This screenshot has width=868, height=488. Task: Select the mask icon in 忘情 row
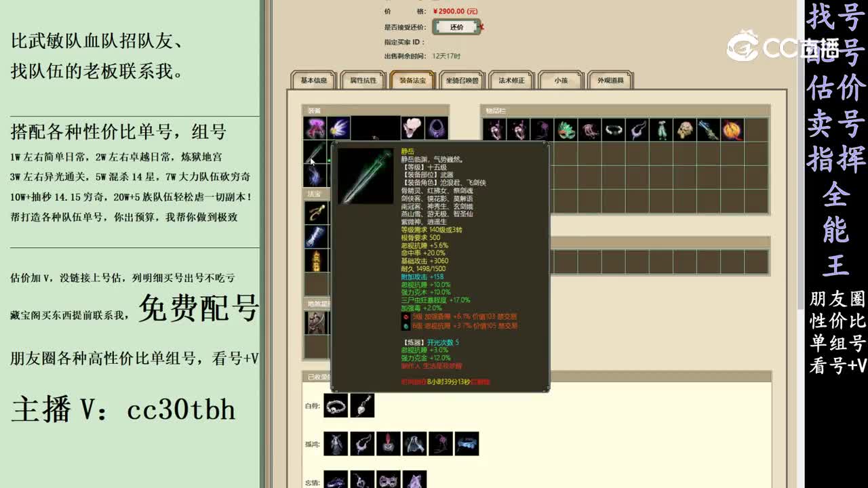point(389,480)
